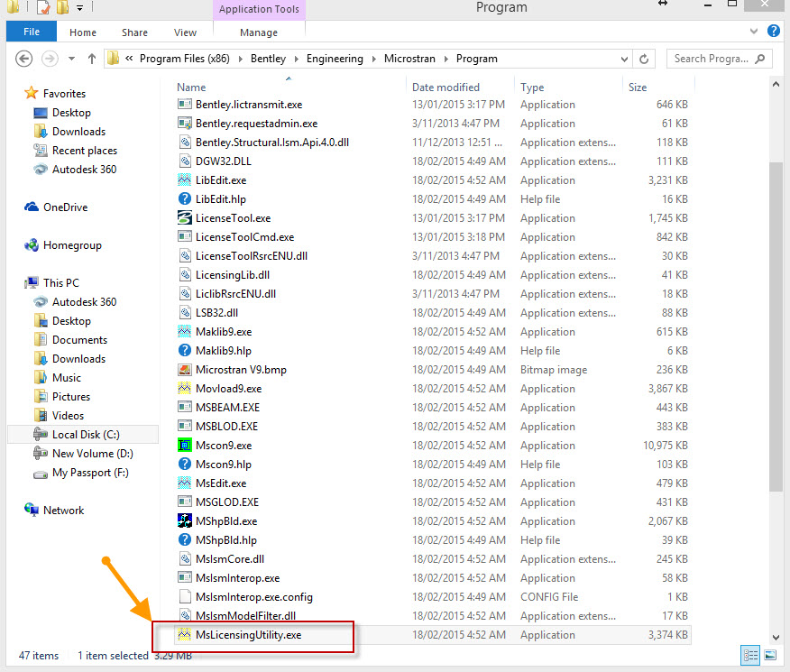Sort files by the Type column
This screenshot has height=672, width=790.
pos(532,87)
